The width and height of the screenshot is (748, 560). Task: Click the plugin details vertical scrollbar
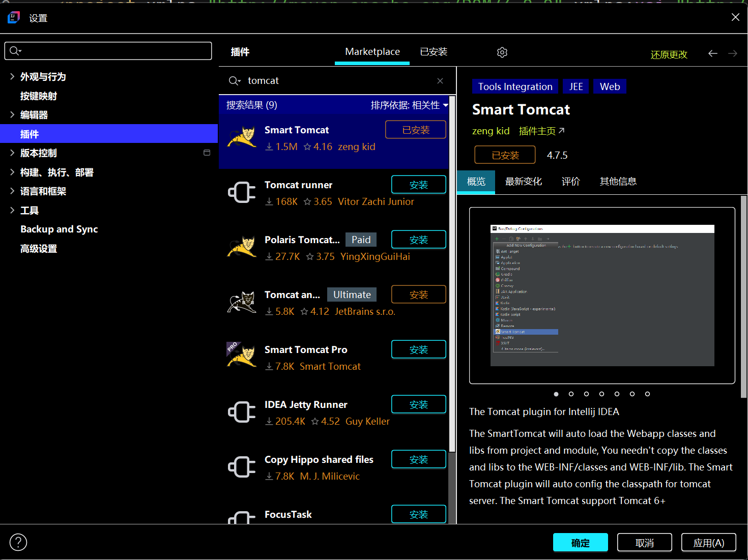(743, 297)
